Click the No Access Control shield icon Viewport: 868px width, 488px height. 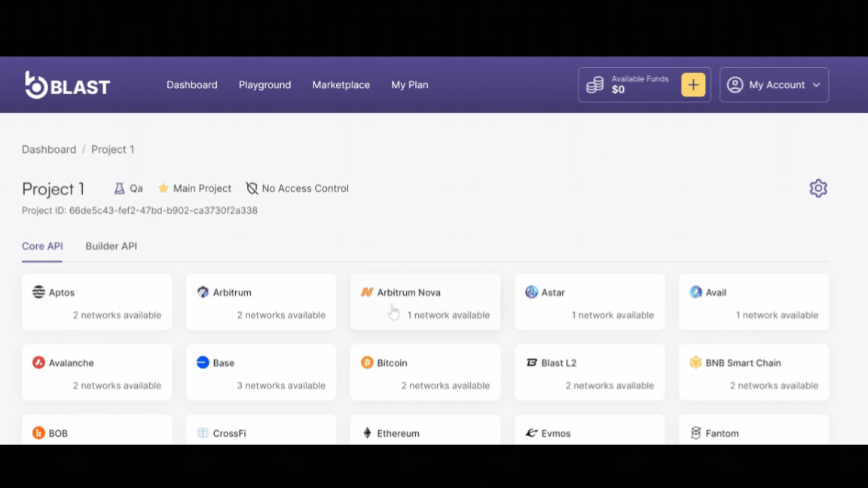click(x=252, y=188)
